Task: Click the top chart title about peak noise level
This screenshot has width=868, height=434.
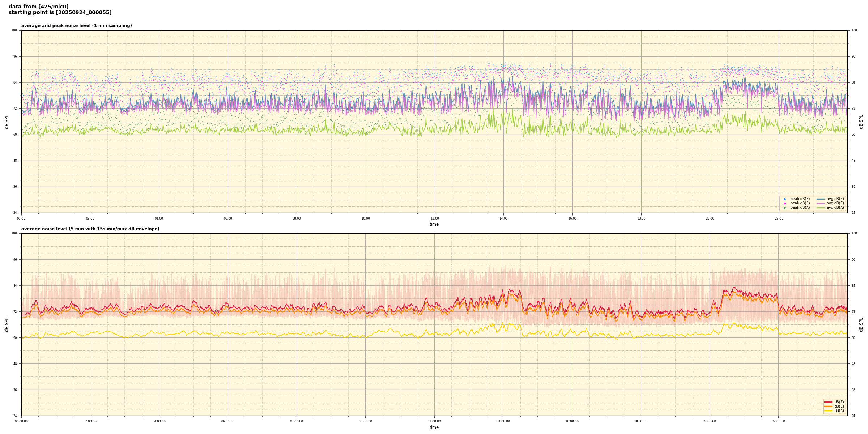Action: 76,26
